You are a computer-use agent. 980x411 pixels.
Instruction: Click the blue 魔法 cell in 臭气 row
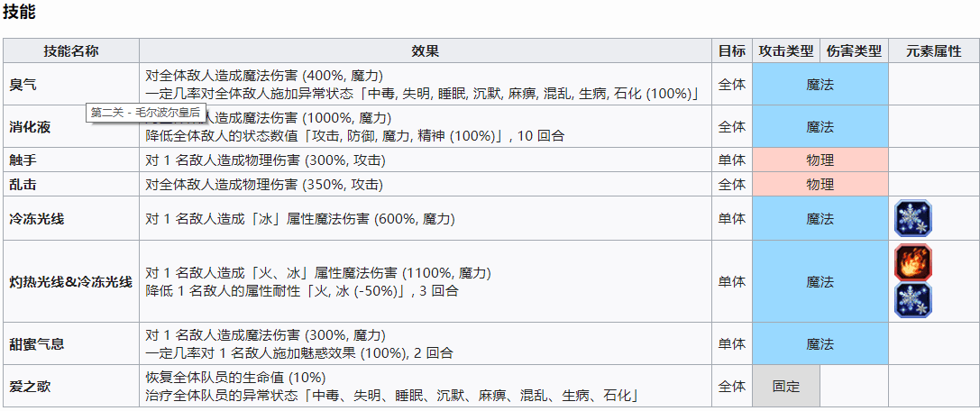(x=820, y=85)
